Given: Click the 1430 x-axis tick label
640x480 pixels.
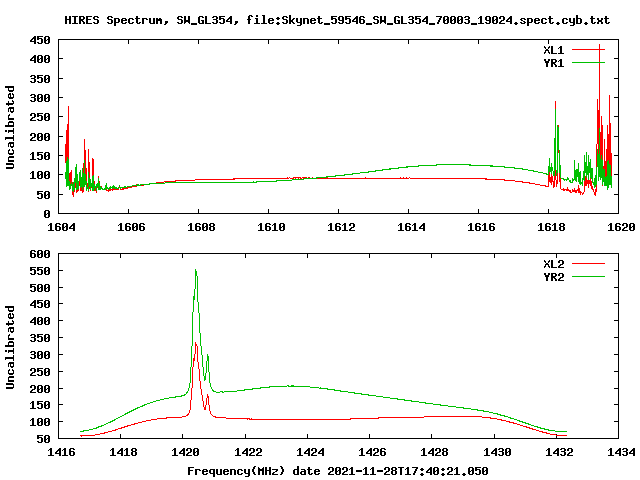Looking at the screenshot, I should point(497,452).
